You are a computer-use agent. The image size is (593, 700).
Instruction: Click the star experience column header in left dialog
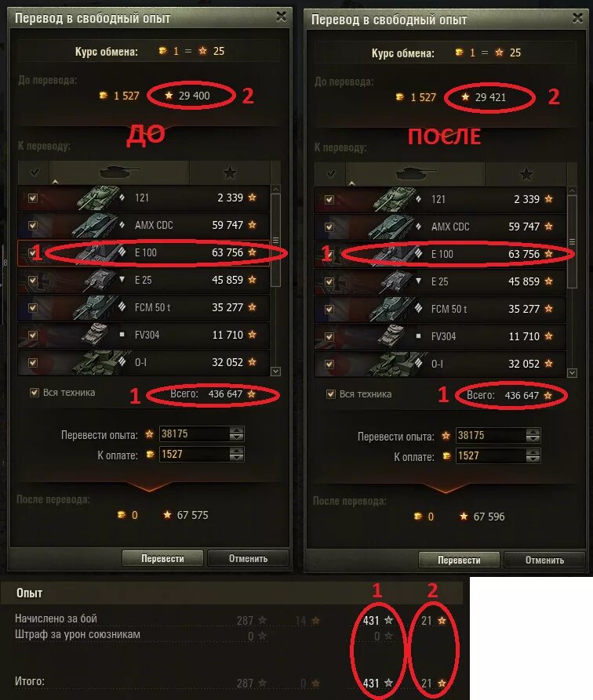230,172
